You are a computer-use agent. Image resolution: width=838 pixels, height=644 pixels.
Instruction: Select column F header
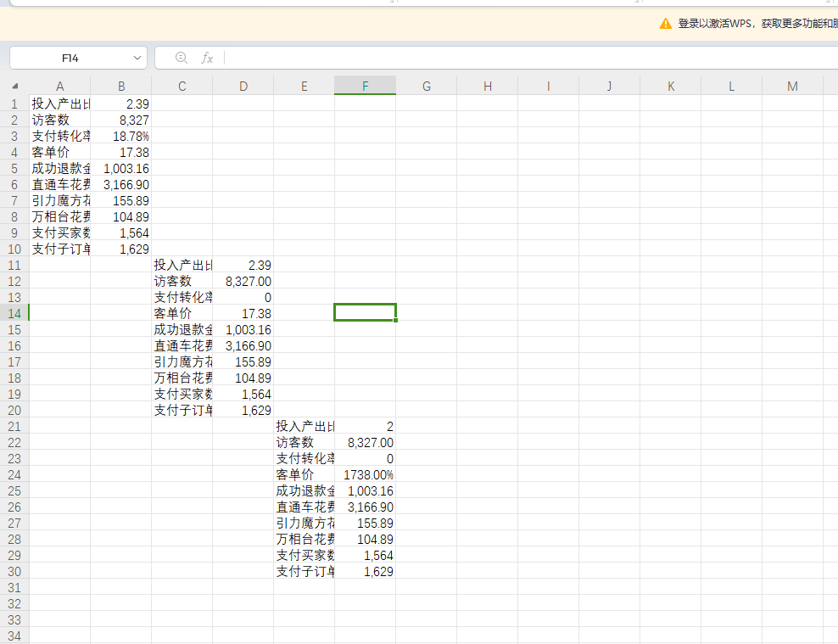coord(365,86)
